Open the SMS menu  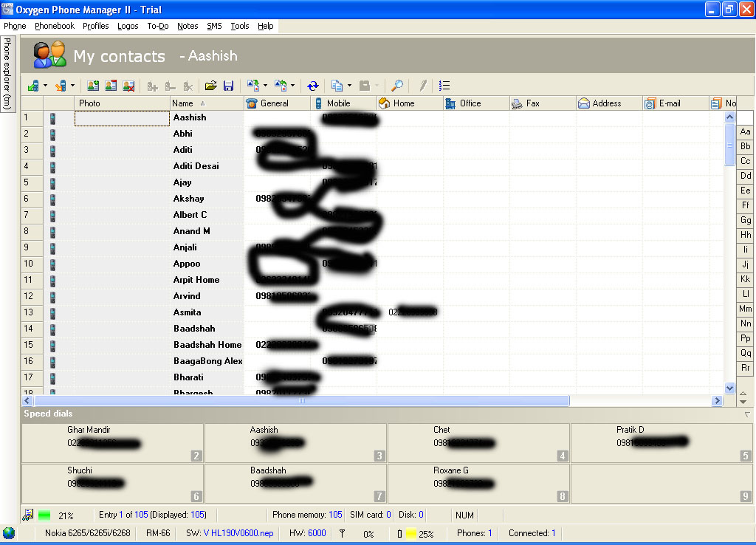coord(215,26)
